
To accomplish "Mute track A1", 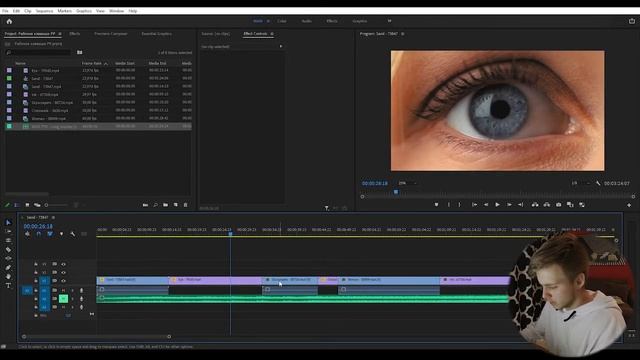I will point(63,290).
